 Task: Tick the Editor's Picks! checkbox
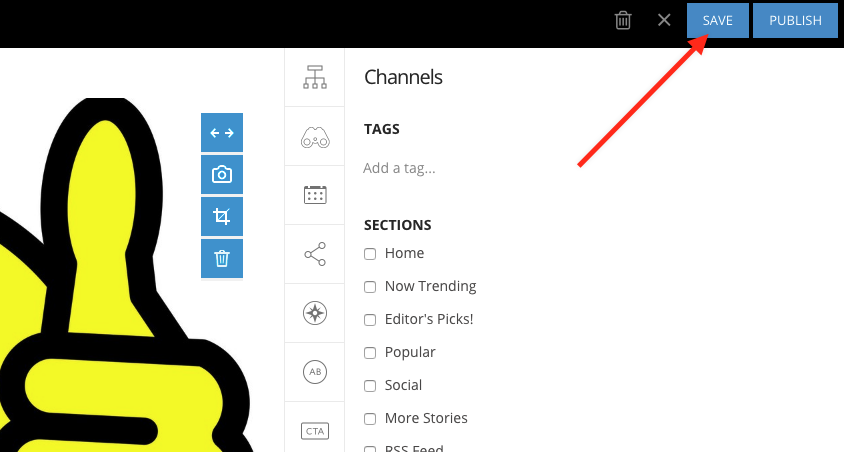point(370,320)
